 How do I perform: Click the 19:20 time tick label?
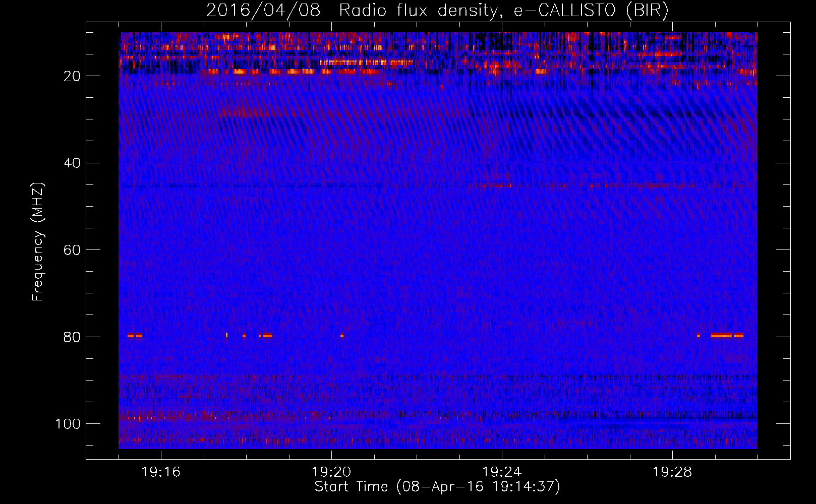coord(331,472)
